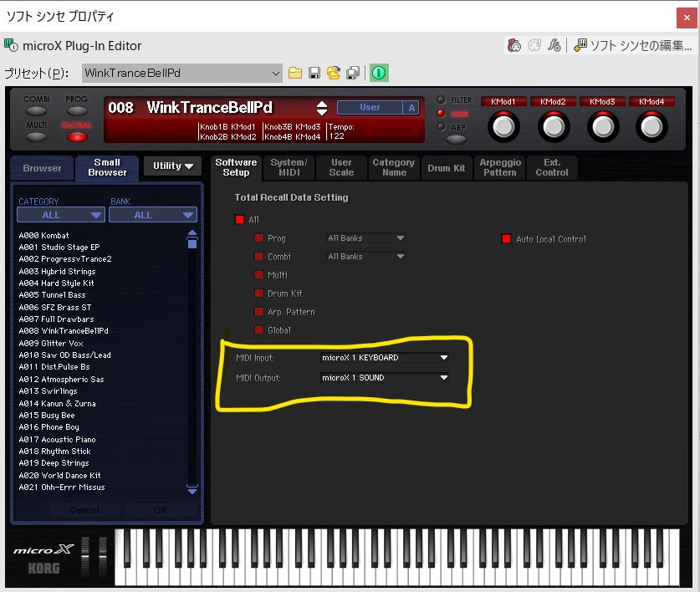This screenshot has width=700, height=592.
Task: Click the KMod3 knob
Action: (x=602, y=127)
